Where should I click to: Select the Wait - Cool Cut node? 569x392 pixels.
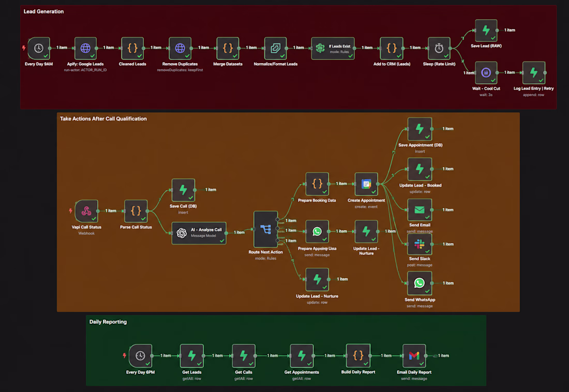pyautogui.click(x=486, y=73)
